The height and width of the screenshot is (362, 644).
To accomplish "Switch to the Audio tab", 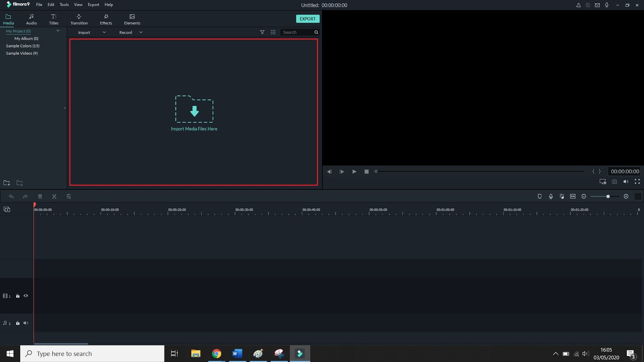I will click(x=31, y=19).
